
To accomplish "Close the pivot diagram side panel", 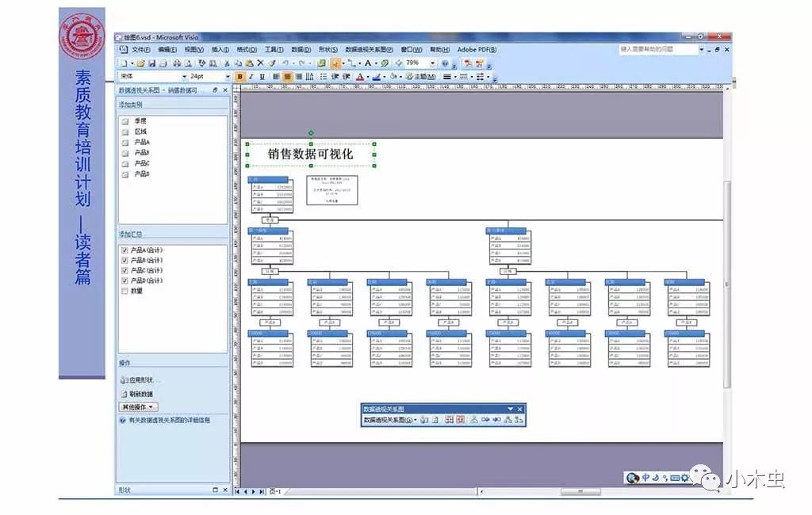I will (225, 90).
